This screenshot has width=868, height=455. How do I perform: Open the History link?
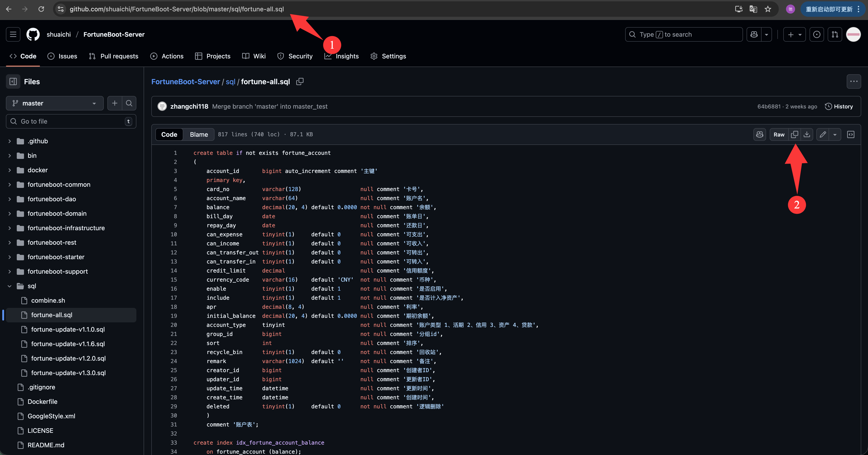click(839, 106)
